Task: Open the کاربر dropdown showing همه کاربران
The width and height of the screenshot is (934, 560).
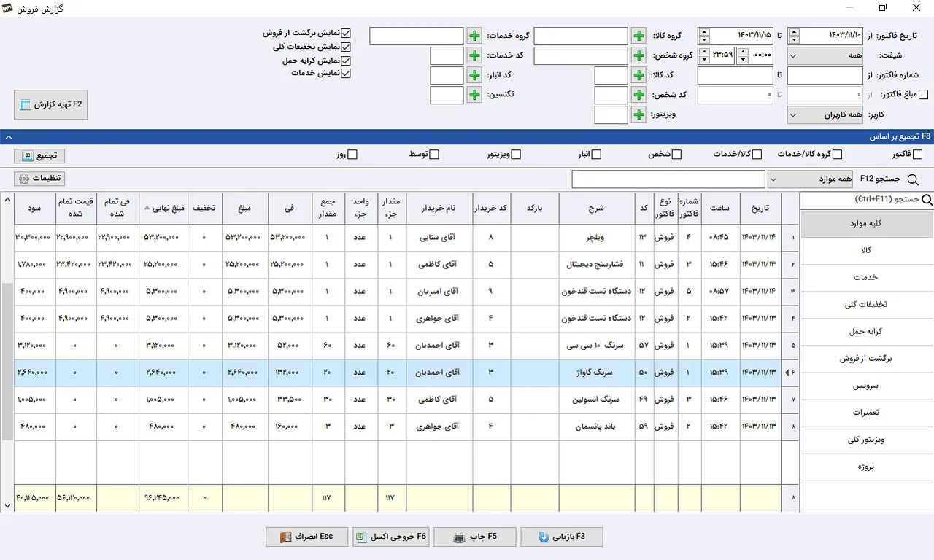Action: 826,115
